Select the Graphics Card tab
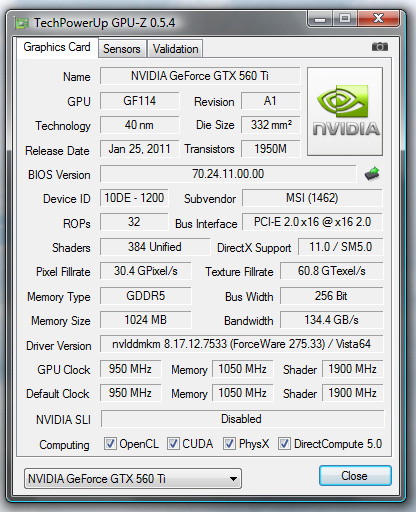This screenshot has width=416, height=512. click(57, 47)
